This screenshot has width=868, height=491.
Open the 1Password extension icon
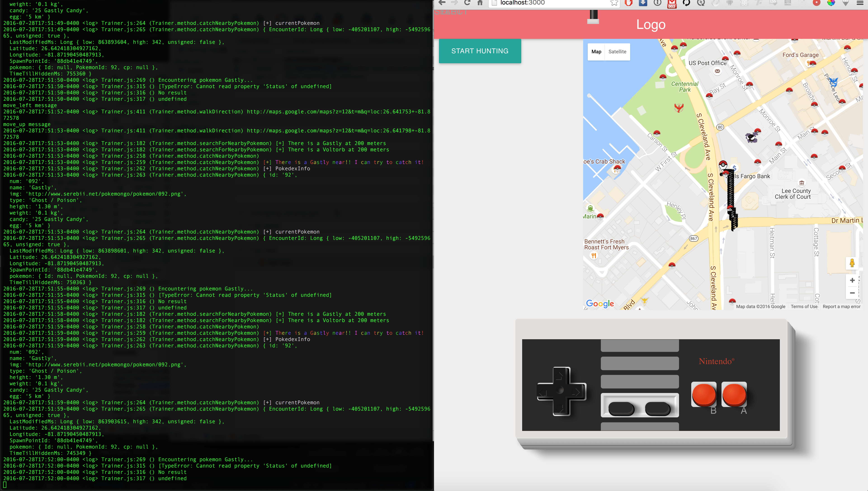pos(657,3)
